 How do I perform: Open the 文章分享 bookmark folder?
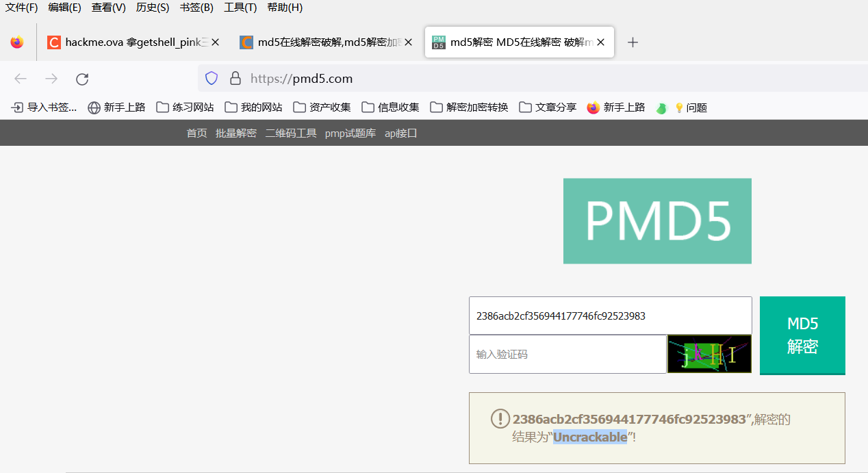(548, 107)
